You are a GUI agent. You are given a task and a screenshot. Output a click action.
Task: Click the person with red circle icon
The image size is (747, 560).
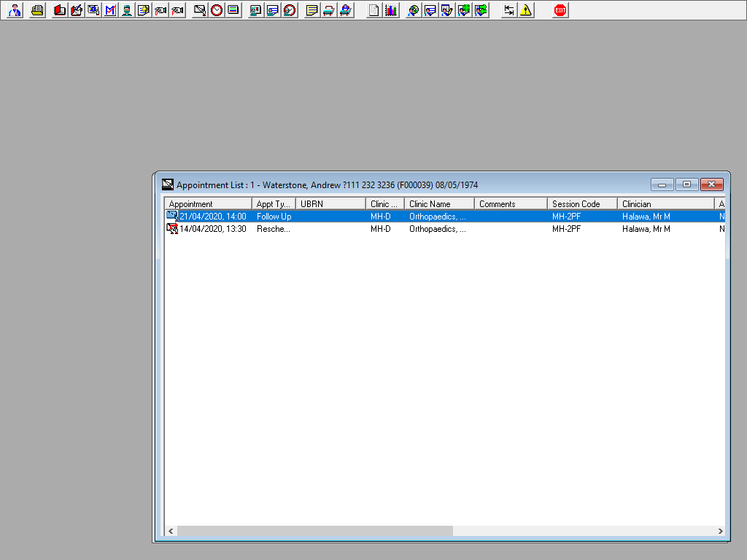[290, 10]
